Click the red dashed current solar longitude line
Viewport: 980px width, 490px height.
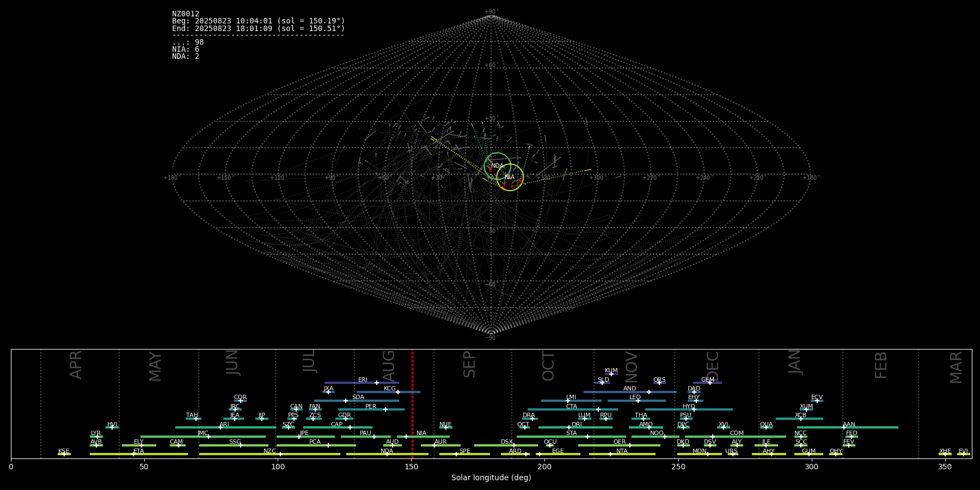(412, 403)
